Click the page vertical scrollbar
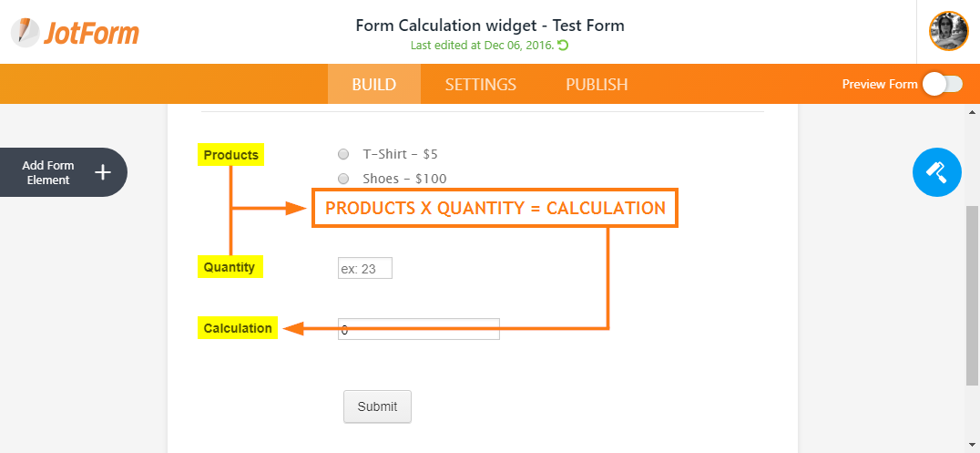 click(972, 292)
